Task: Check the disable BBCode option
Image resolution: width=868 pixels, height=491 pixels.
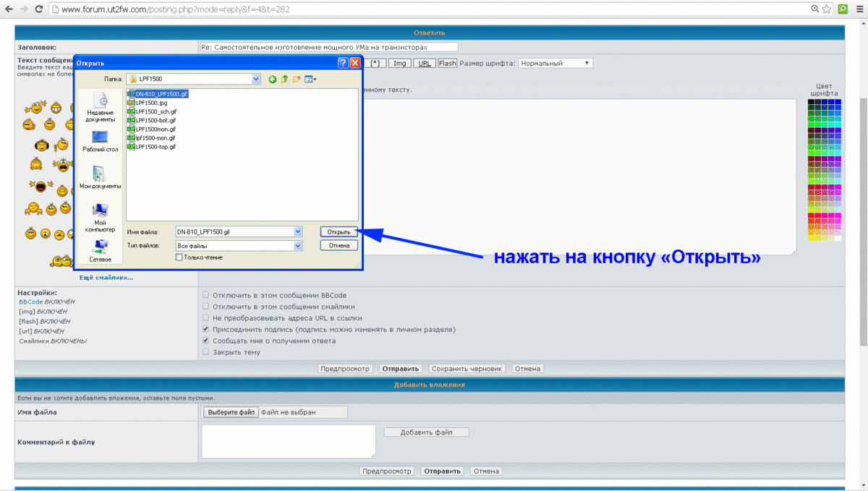Action: click(206, 295)
